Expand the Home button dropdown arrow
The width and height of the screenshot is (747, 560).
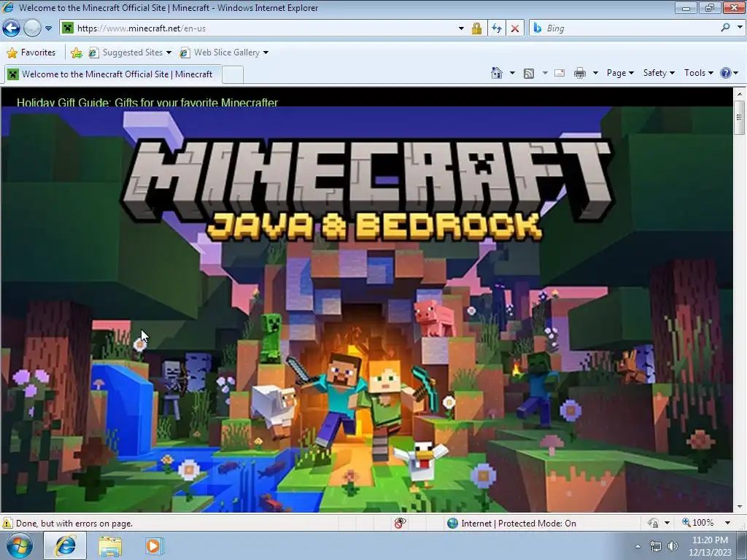[x=512, y=73]
